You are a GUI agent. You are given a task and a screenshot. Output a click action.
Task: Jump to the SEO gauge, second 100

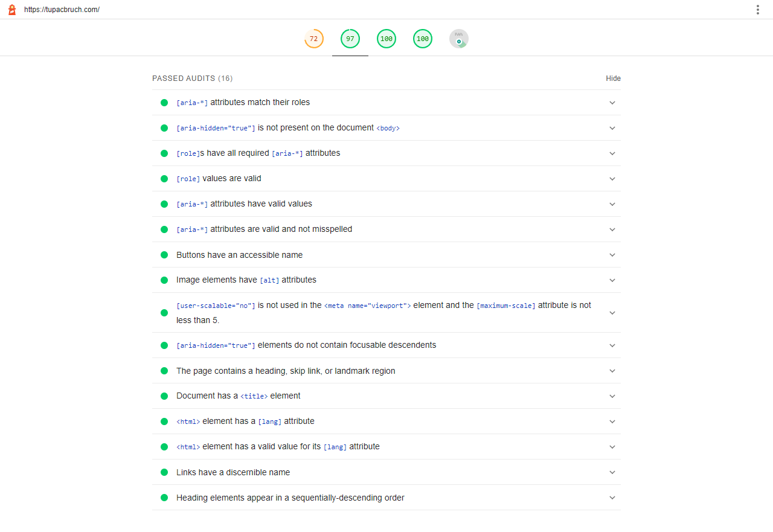tap(423, 39)
